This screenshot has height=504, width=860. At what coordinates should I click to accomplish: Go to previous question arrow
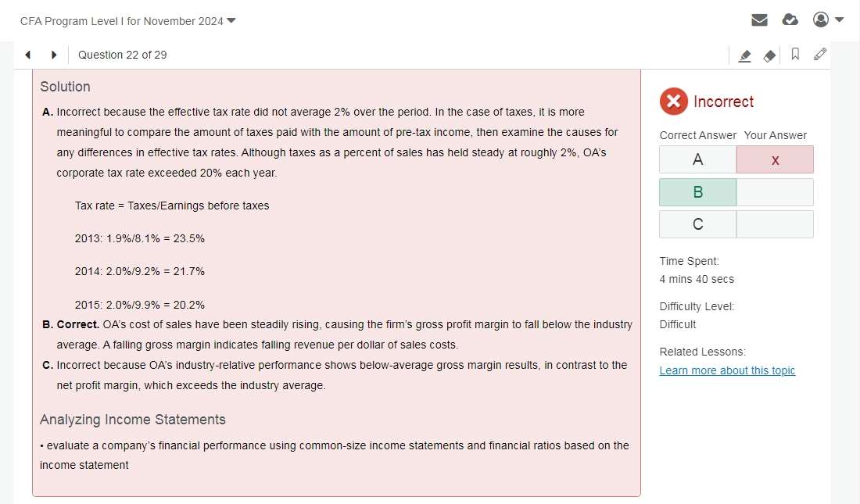[28, 55]
